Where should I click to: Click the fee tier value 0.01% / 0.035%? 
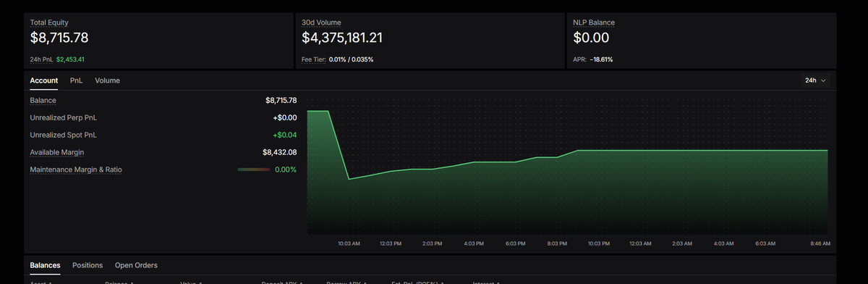[351, 59]
